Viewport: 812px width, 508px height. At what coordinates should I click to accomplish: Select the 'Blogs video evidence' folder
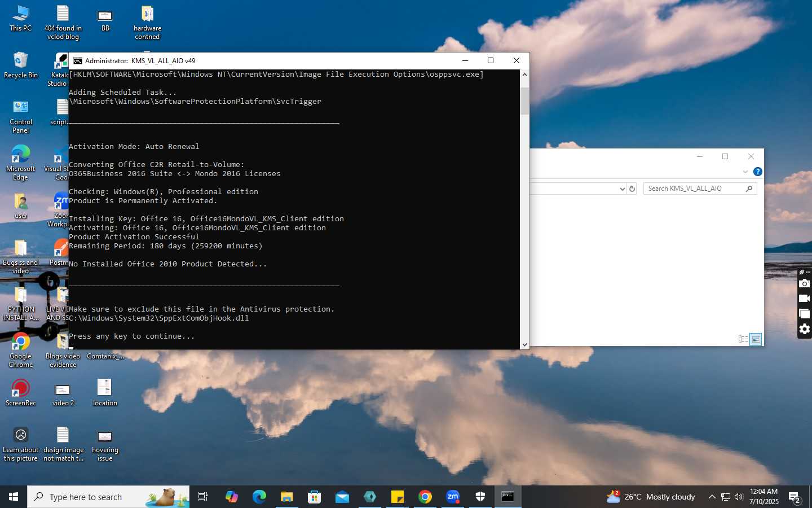(63, 351)
